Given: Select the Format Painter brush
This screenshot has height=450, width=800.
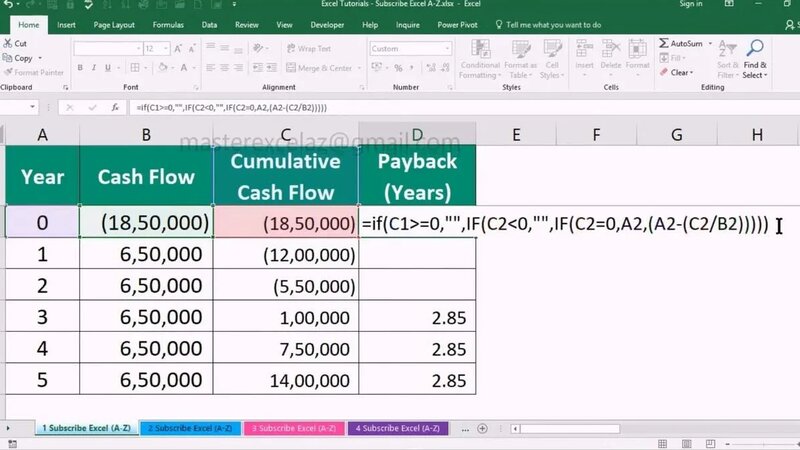Looking at the screenshot, I should [x=8, y=72].
